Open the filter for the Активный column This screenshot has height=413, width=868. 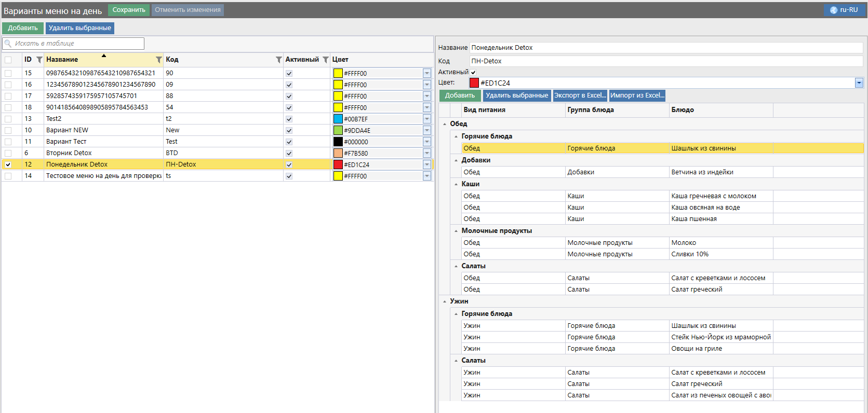[326, 60]
